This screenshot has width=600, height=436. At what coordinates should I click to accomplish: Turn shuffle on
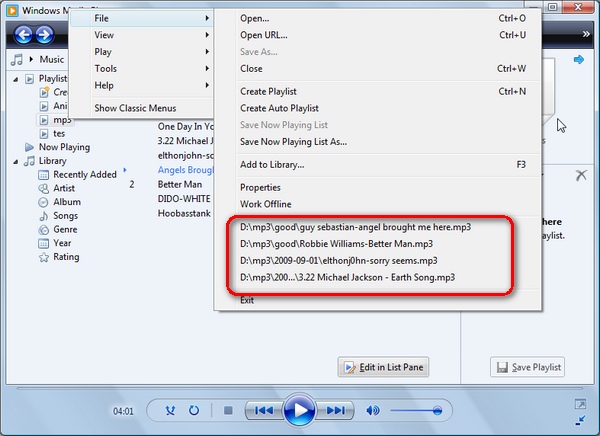pos(170,411)
